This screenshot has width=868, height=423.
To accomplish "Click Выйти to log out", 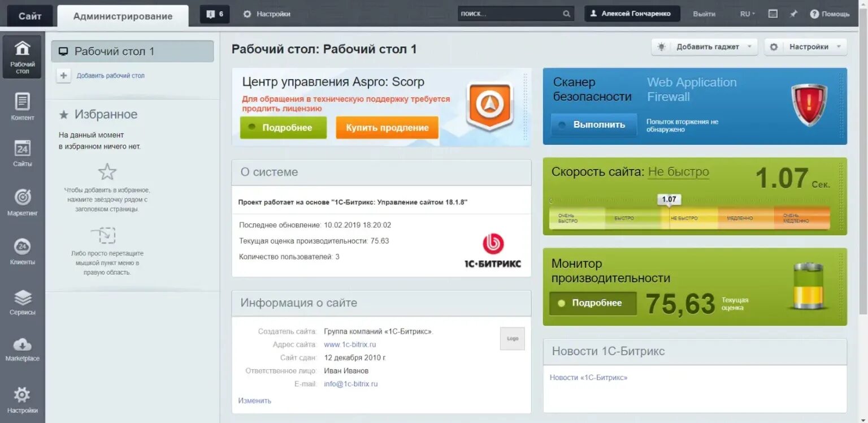I will [x=704, y=14].
